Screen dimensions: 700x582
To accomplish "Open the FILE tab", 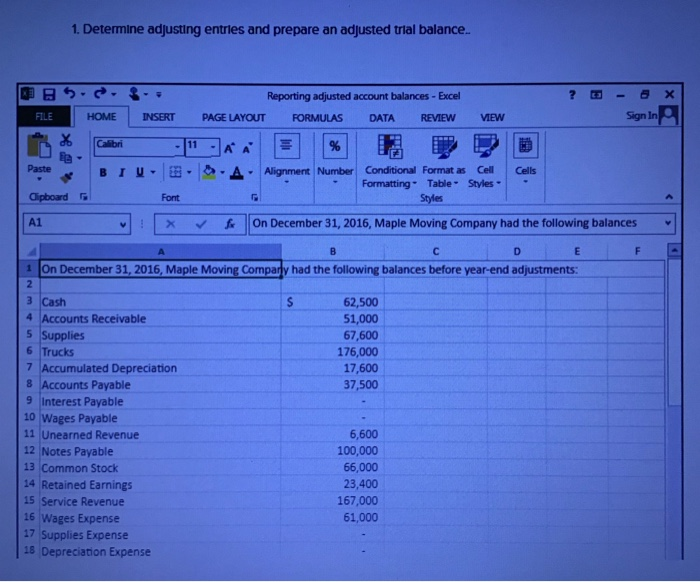I will [44, 116].
